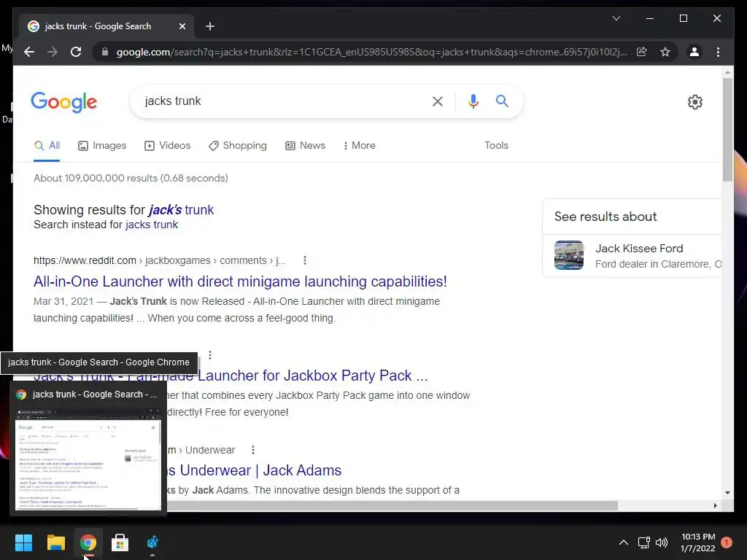Click the About 109,000,000 results text
The width and height of the screenshot is (747, 560).
pyautogui.click(x=131, y=178)
